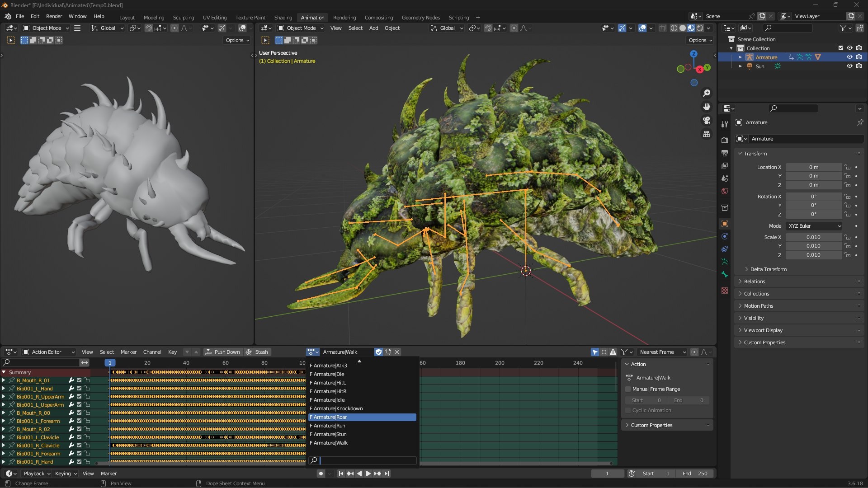Select wireframe viewport shading
Viewport: 868px width, 488px height.
click(x=674, y=28)
